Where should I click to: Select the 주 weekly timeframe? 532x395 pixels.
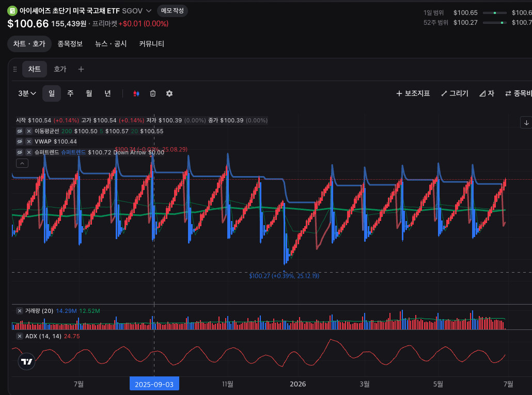pyautogui.click(x=70, y=93)
